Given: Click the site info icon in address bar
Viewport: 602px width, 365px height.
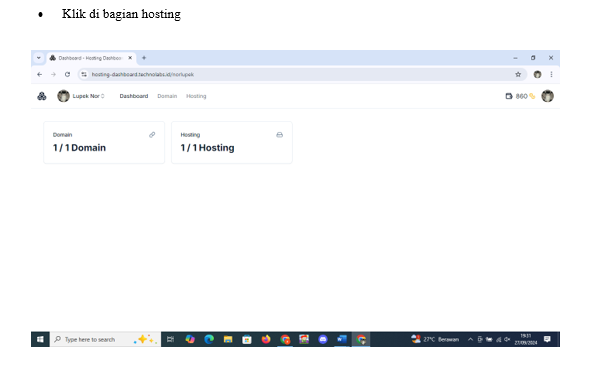Looking at the screenshot, I should point(84,74).
